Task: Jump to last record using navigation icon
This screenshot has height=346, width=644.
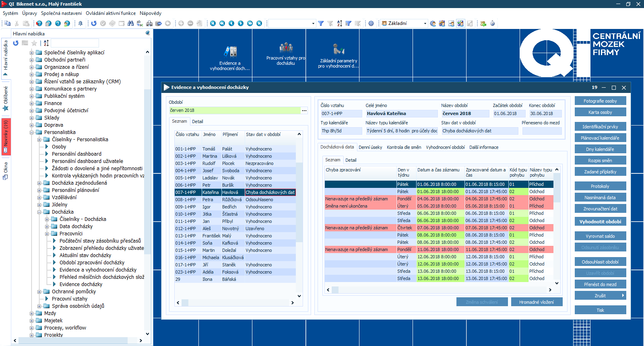Action: [x=259, y=23]
